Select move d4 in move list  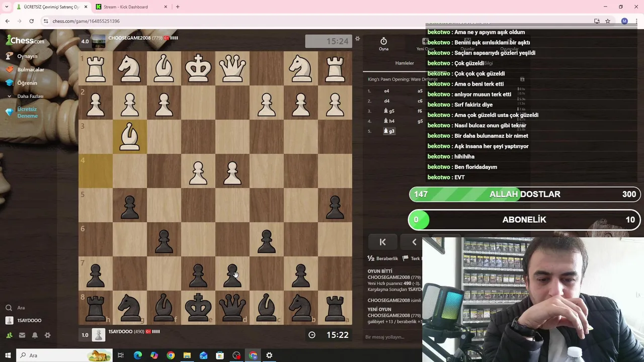(386, 101)
